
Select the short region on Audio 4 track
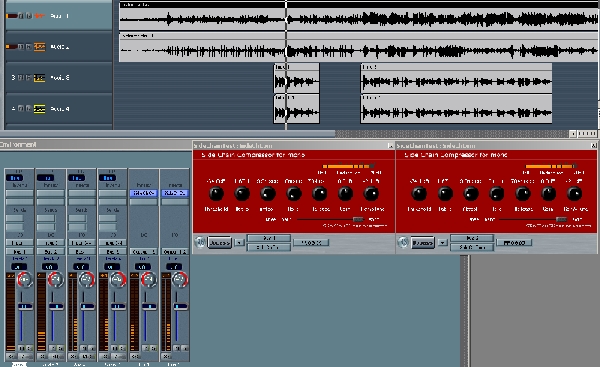click(296, 109)
